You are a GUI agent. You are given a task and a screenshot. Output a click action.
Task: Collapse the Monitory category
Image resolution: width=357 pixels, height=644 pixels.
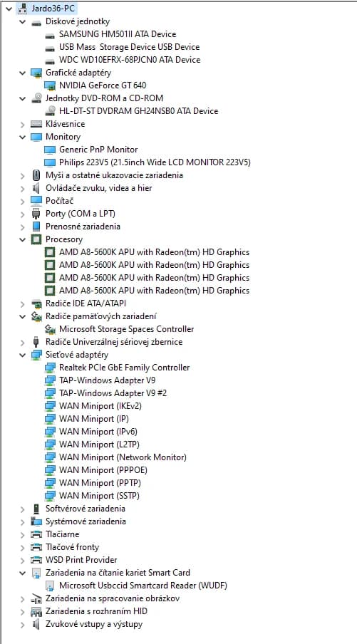coord(23,137)
